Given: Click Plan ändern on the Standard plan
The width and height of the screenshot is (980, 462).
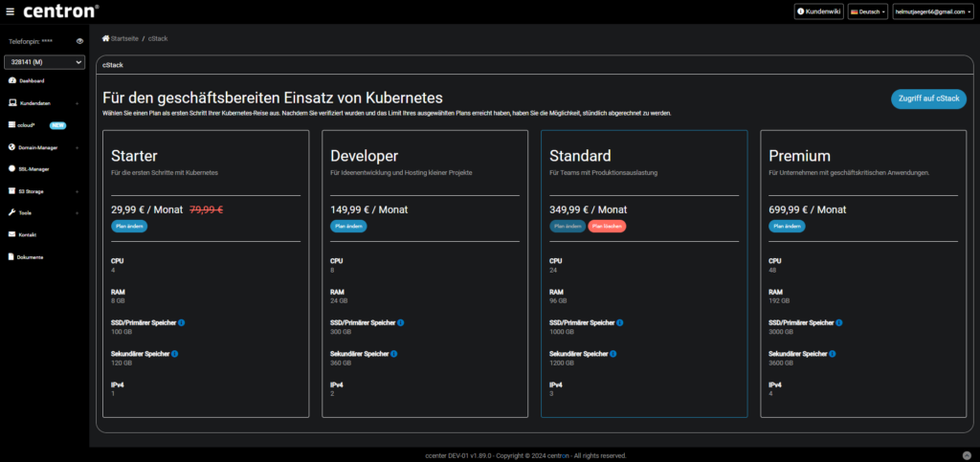Looking at the screenshot, I should pos(568,226).
